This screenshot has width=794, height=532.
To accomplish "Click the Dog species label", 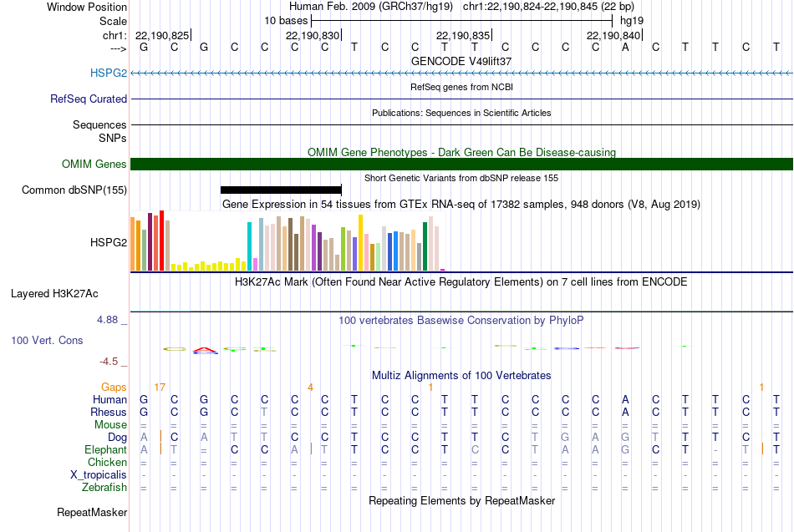I will (x=117, y=437).
